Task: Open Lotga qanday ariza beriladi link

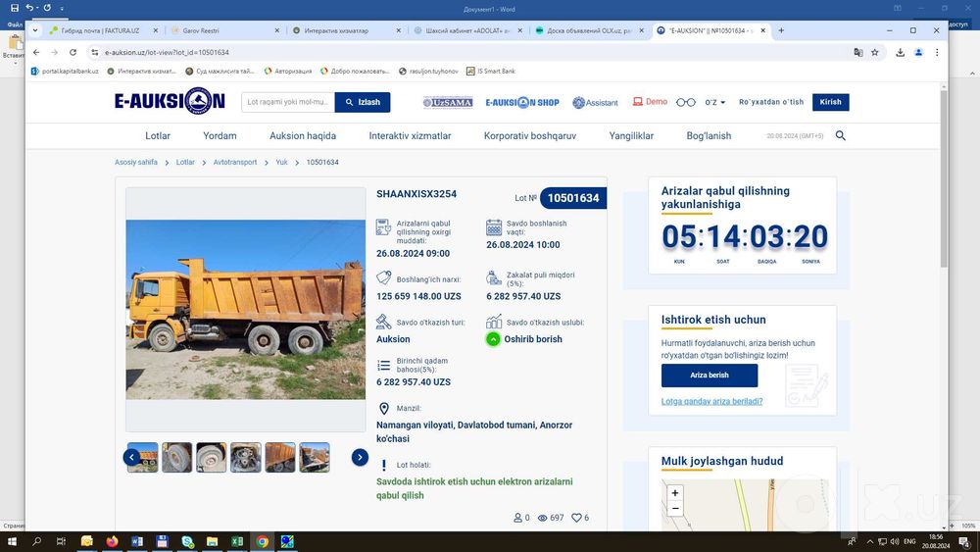Action: pyautogui.click(x=711, y=401)
